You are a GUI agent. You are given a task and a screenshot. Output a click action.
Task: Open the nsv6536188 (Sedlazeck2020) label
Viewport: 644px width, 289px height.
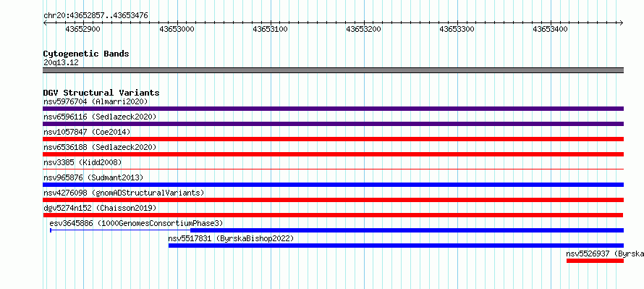[x=100, y=147]
